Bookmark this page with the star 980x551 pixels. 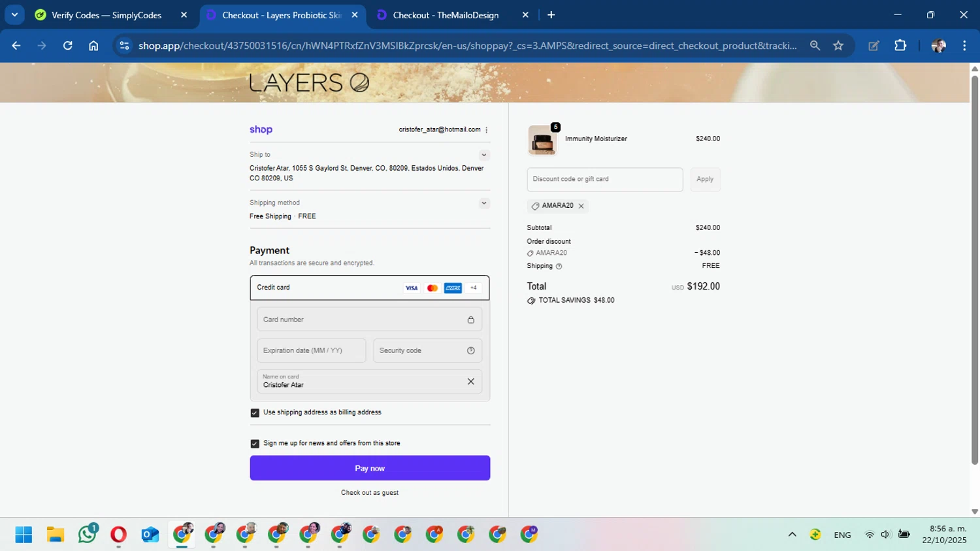click(x=838, y=46)
